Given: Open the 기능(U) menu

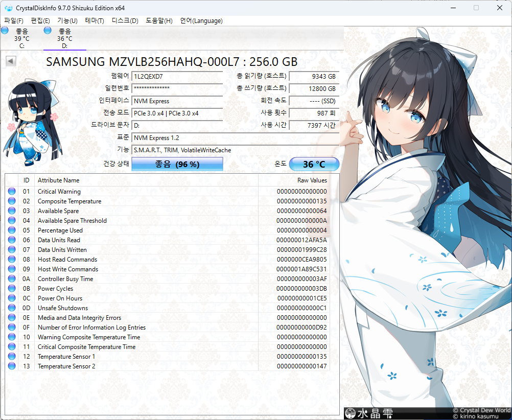Looking at the screenshot, I should pyautogui.click(x=67, y=21).
